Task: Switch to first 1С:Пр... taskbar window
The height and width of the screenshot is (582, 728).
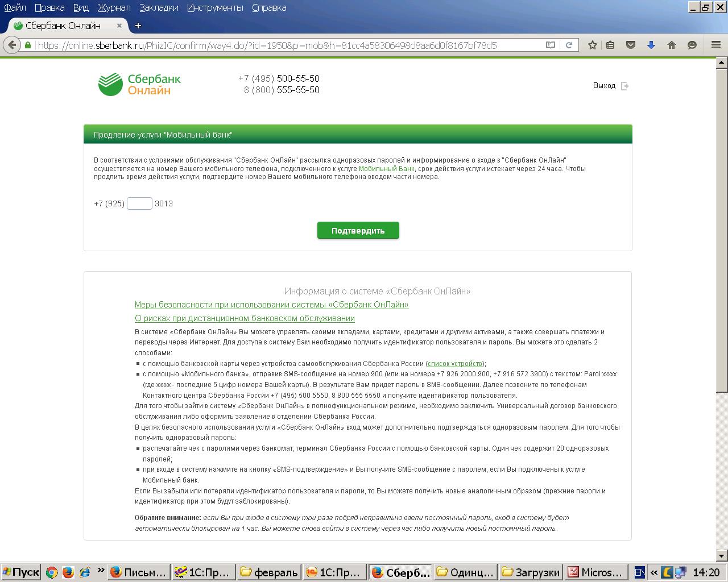Action: pos(204,572)
